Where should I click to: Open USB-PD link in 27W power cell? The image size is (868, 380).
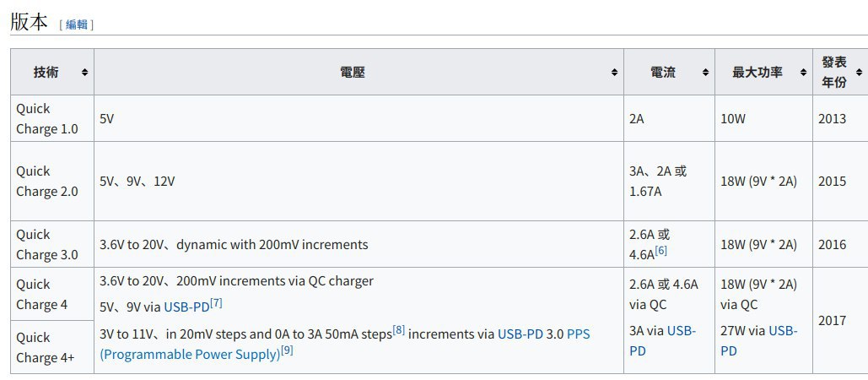tap(759, 340)
